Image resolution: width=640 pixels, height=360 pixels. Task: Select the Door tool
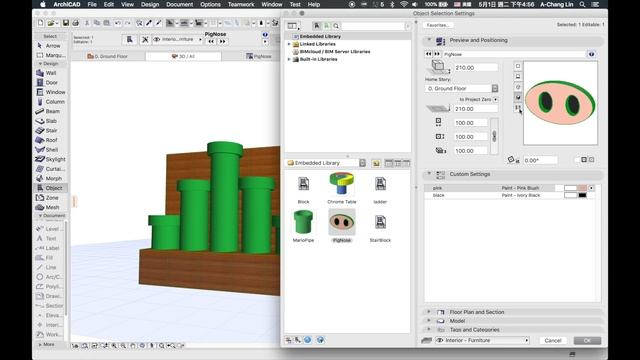(50, 82)
